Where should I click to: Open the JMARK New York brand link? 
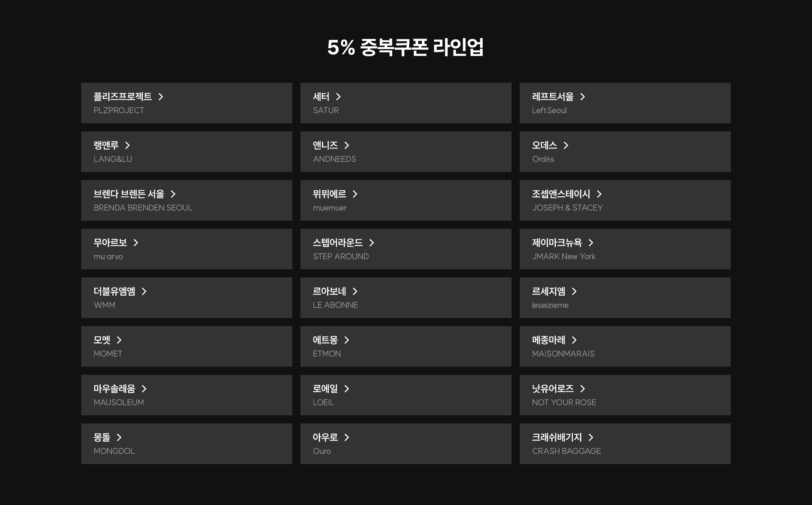coord(625,249)
